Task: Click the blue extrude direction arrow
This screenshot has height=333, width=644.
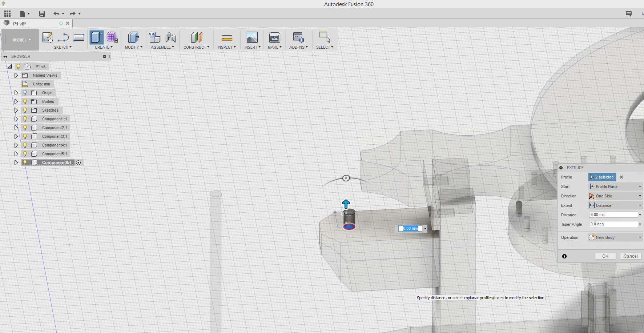Action: click(346, 204)
